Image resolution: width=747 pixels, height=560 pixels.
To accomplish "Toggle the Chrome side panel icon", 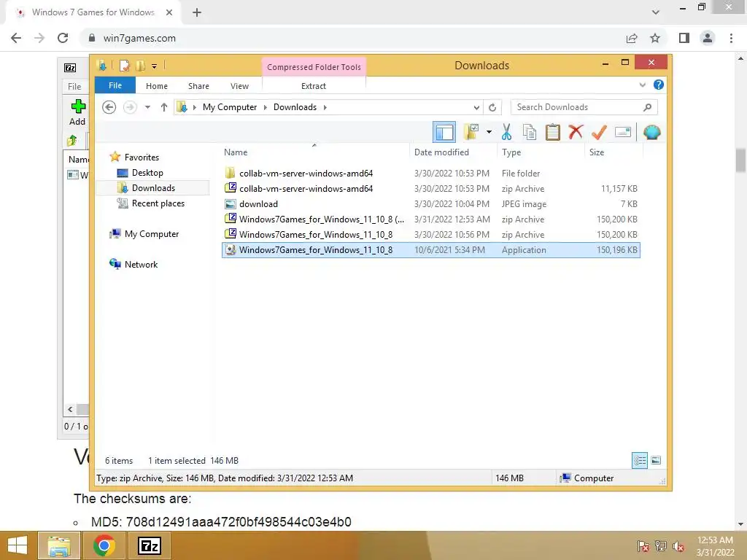I will 684,38.
